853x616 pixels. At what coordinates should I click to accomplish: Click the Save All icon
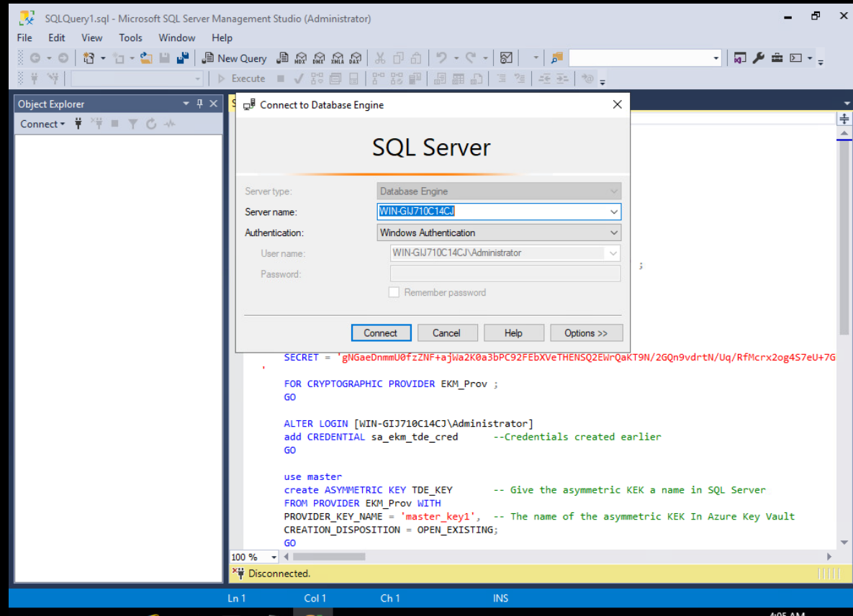[x=183, y=58]
